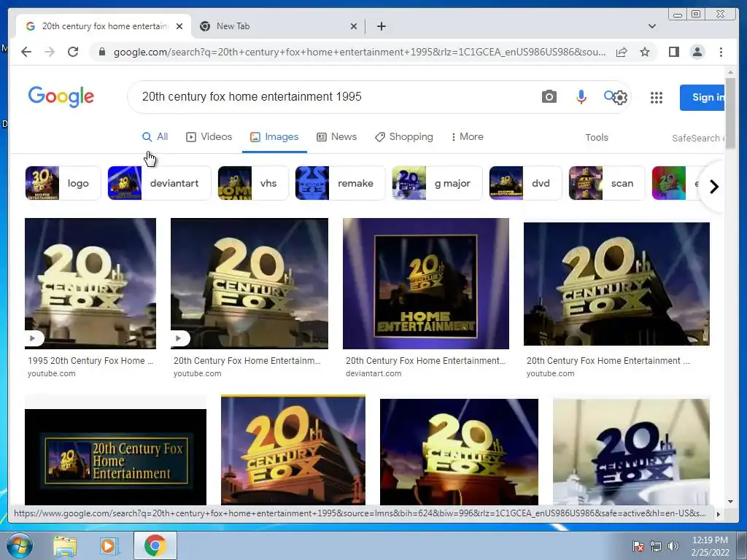Filter images by g major chip
The width and height of the screenshot is (747, 560).
point(438,183)
